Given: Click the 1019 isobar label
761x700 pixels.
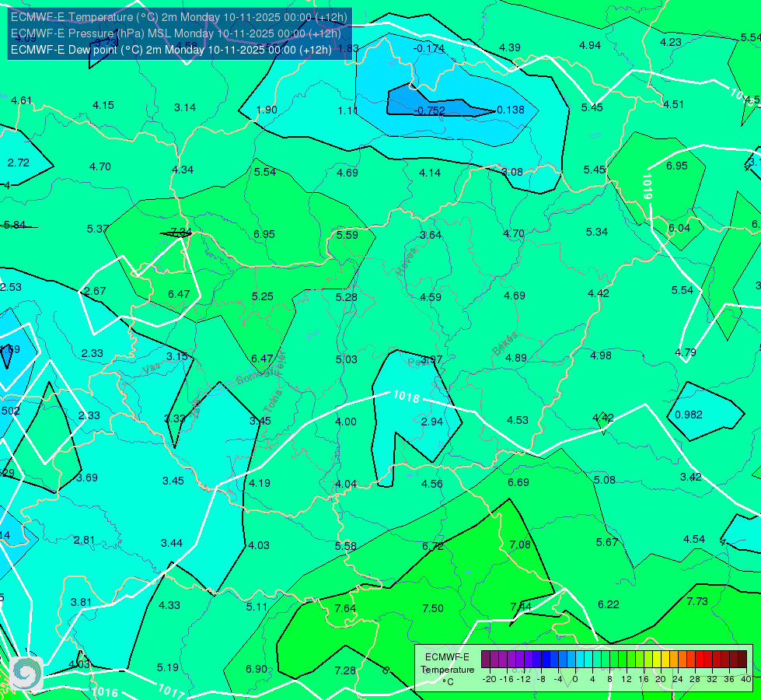Looking at the screenshot, I should (x=647, y=187).
